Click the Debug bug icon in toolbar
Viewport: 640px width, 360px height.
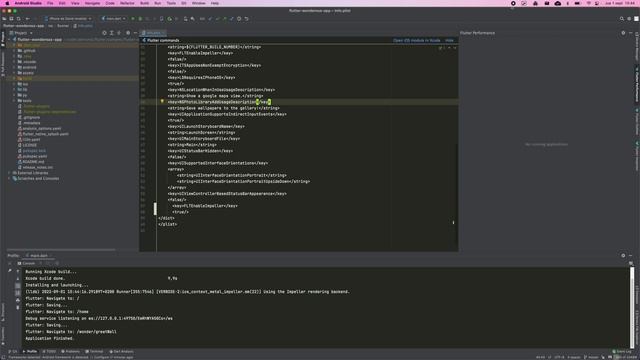coord(140,19)
